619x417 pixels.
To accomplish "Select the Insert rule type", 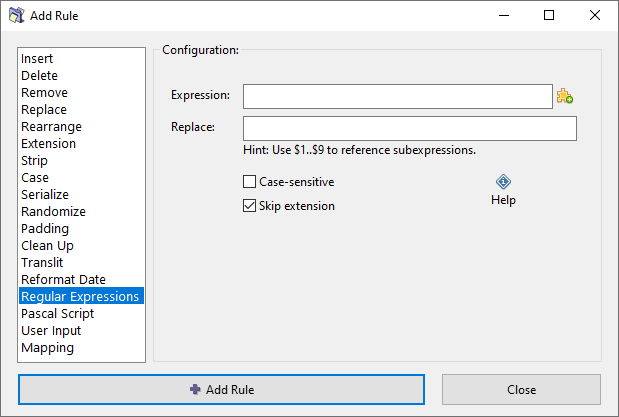I will [x=37, y=59].
